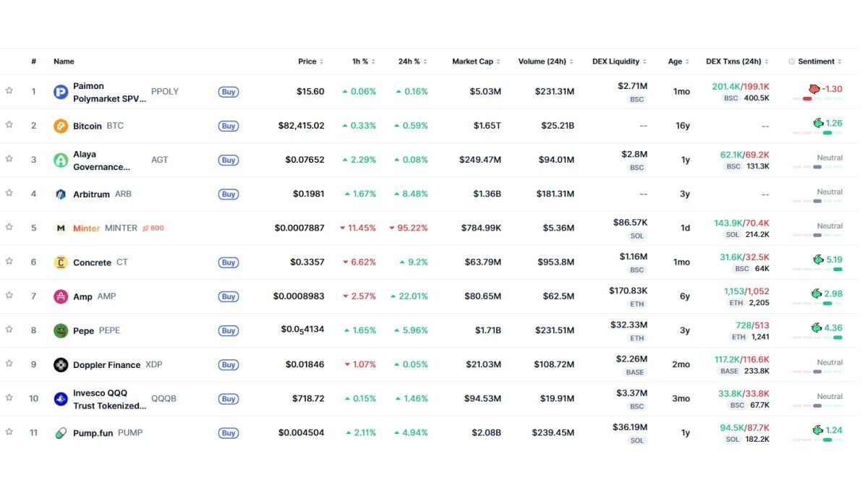Click the Alaya Governance green logo
868x488 pixels.
61,160
